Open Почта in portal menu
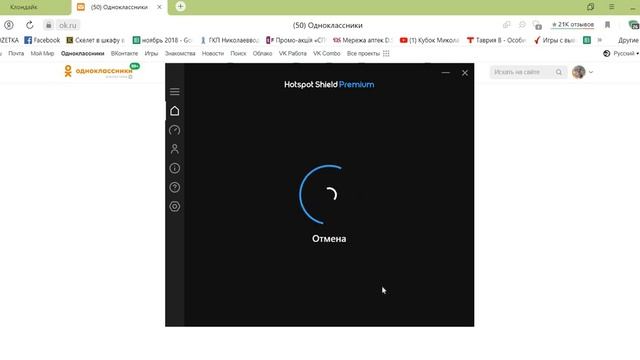640x360 pixels. tap(16, 53)
